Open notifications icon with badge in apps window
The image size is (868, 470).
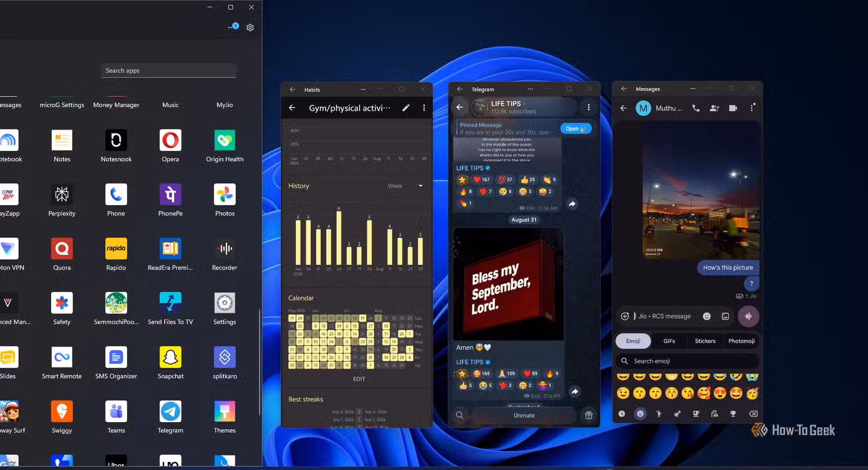[233, 26]
